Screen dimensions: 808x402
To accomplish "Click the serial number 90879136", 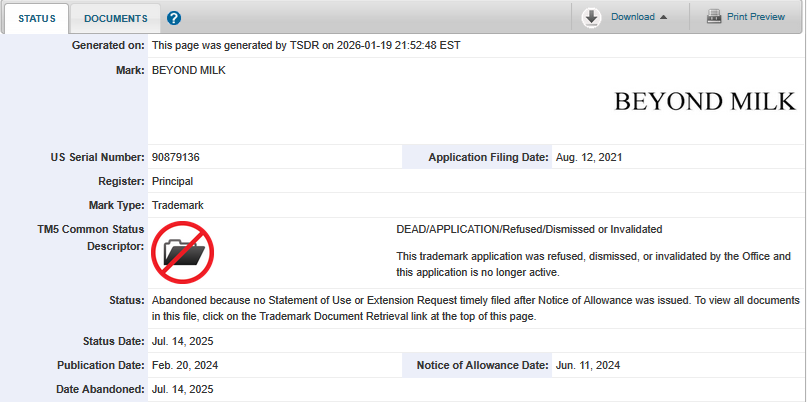I will (x=178, y=158).
